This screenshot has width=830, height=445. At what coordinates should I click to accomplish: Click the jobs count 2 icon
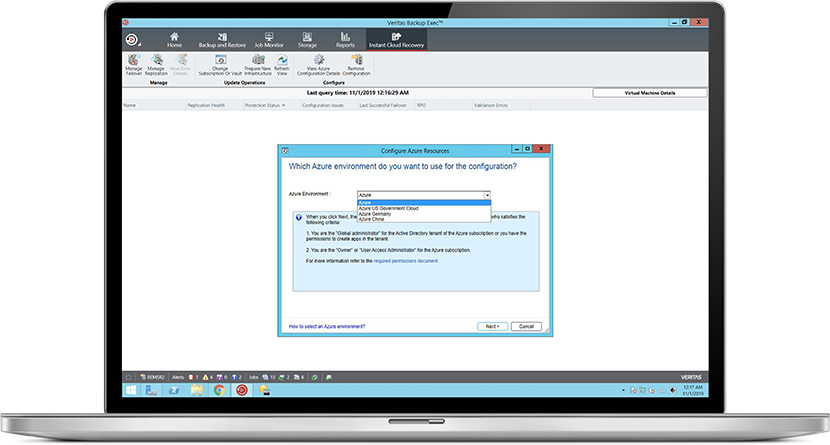click(x=284, y=377)
